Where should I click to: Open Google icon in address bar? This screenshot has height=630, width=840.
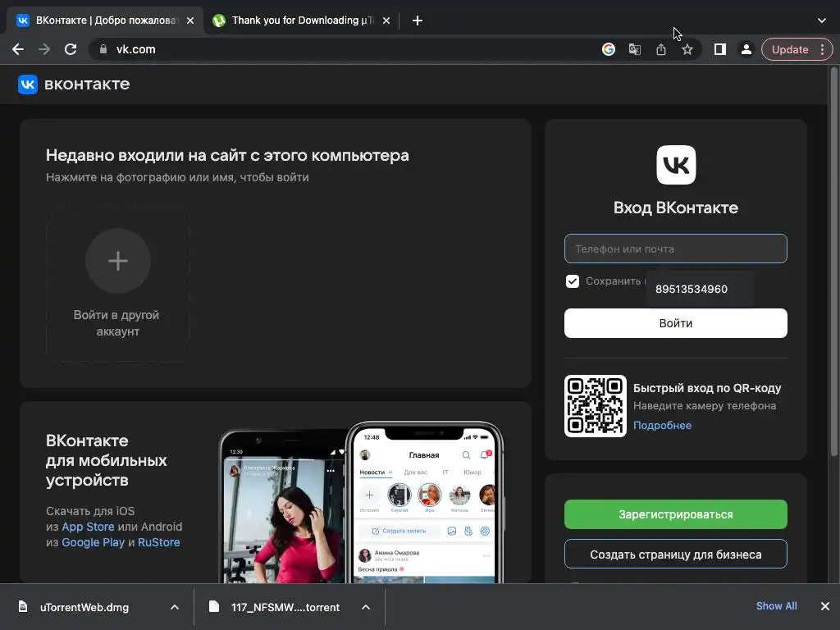click(x=608, y=49)
